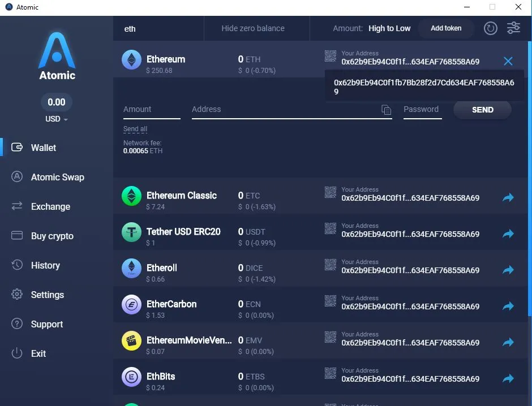Click the EthereumMovieVenture clapperboard logo
This screenshot has height=406, width=532.
coord(132,341)
